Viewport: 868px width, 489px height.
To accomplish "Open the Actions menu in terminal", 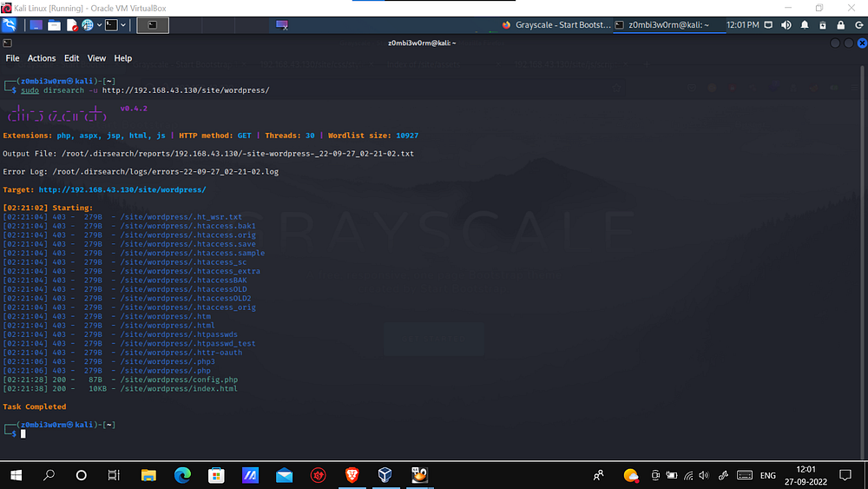I will [x=42, y=58].
